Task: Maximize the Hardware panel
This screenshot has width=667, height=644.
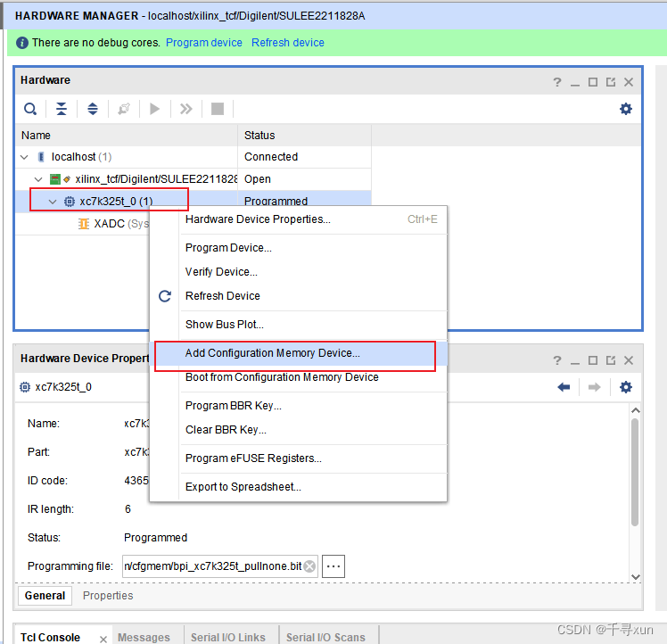Action: coord(593,82)
